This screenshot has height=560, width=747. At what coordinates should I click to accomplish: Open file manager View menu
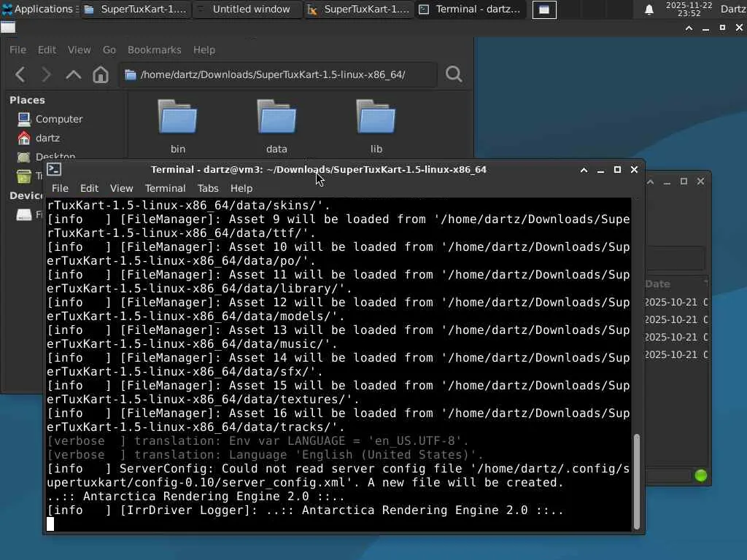coord(79,50)
